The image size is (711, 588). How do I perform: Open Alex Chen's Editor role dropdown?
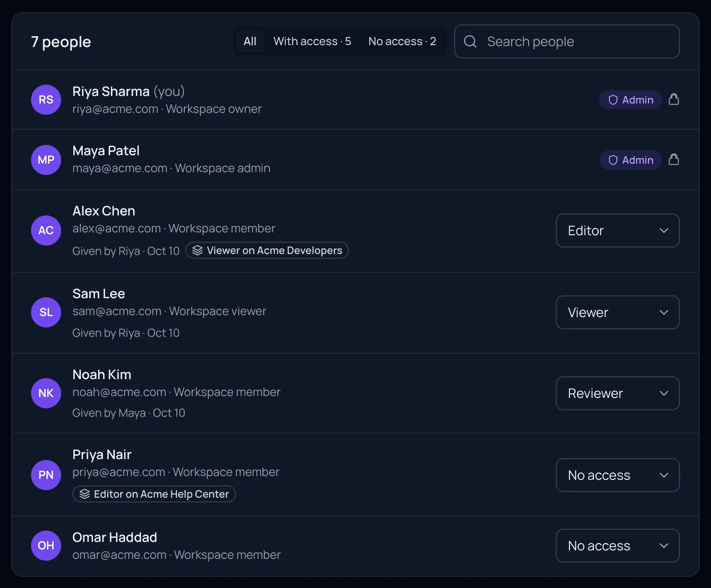[x=618, y=230]
